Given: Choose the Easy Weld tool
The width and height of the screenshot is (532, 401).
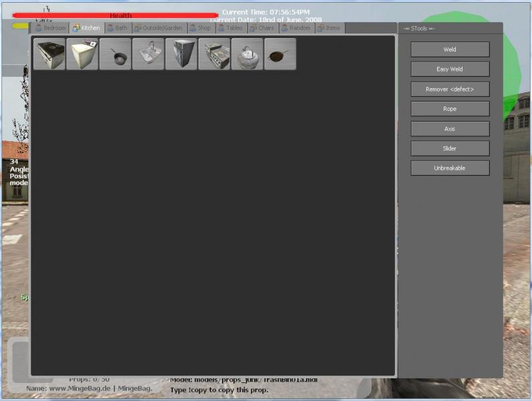Looking at the screenshot, I should [450, 70].
